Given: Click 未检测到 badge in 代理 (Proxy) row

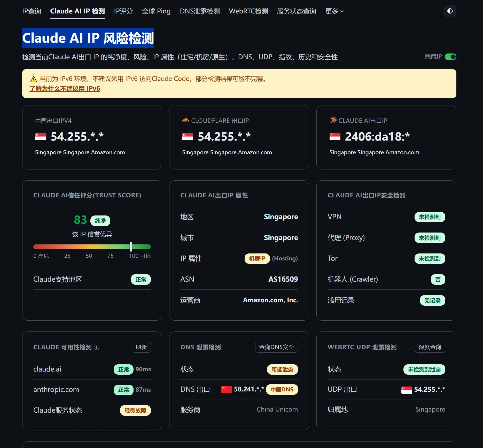Looking at the screenshot, I should [x=430, y=238].
